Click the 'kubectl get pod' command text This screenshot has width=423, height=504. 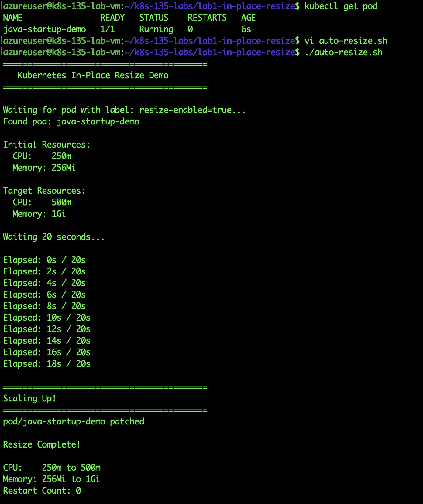[x=341, y=6]
